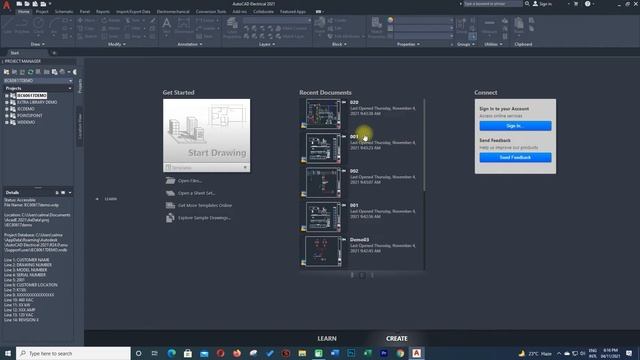Click the Recent Documents scrollbar
The height and width of the screenshot is (360, 640).
424,145
